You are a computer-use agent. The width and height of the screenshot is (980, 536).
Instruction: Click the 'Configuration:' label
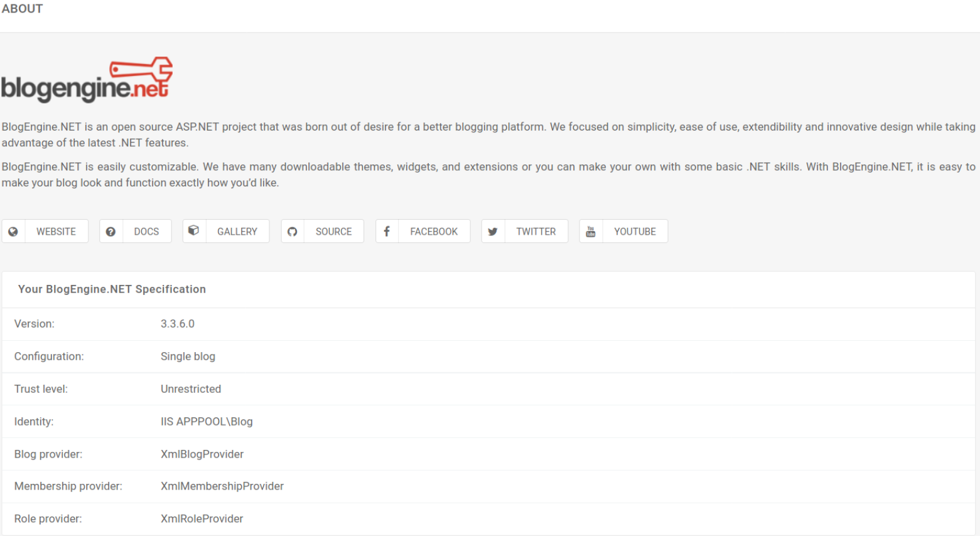tap(49, 356)
